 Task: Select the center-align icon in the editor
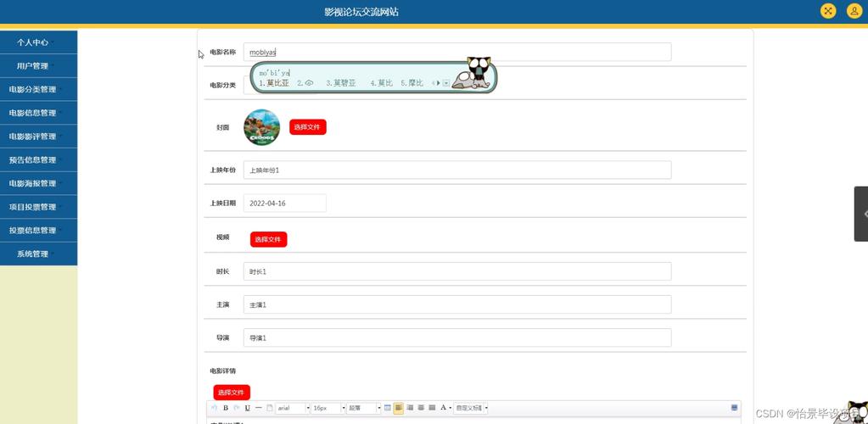(410, 408)
